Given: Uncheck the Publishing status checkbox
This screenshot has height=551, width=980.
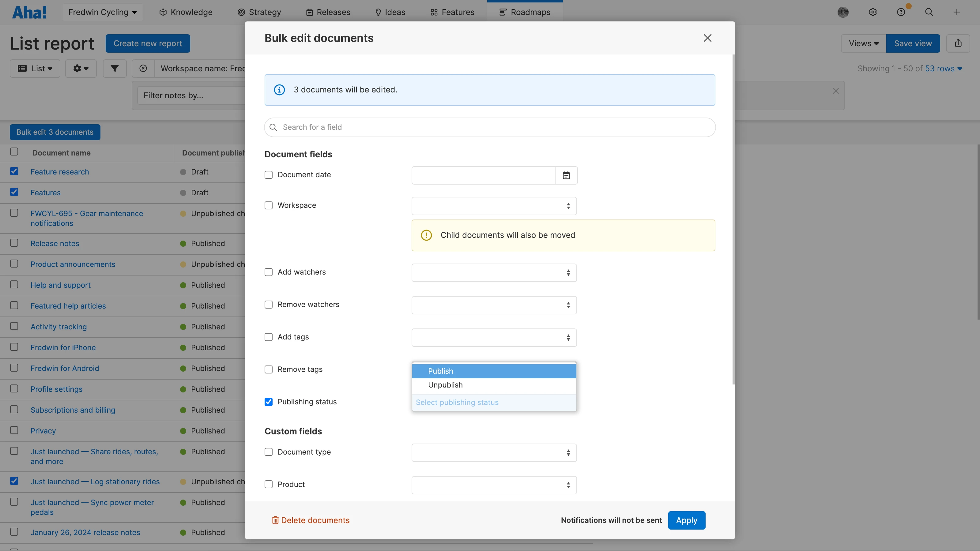Looking at the screenshot, I should click(269, 402).
